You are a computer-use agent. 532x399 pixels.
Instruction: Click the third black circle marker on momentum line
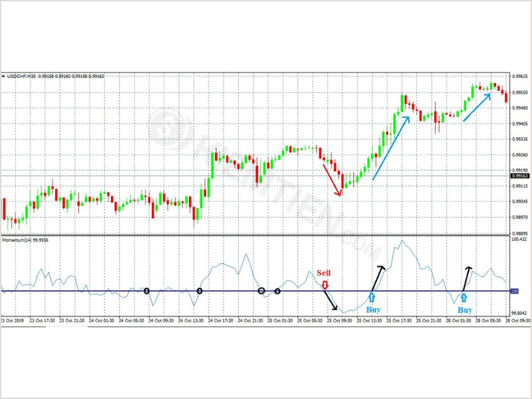coord(261,291)
